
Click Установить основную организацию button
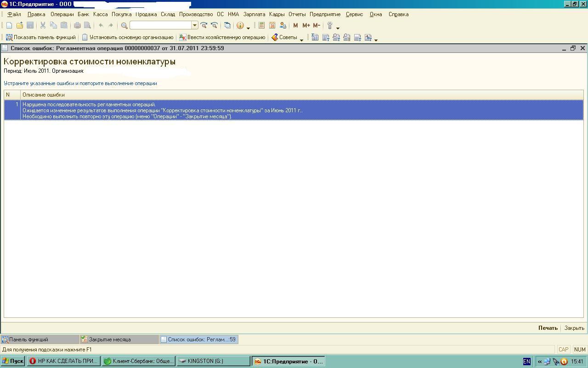click(127, 37)
